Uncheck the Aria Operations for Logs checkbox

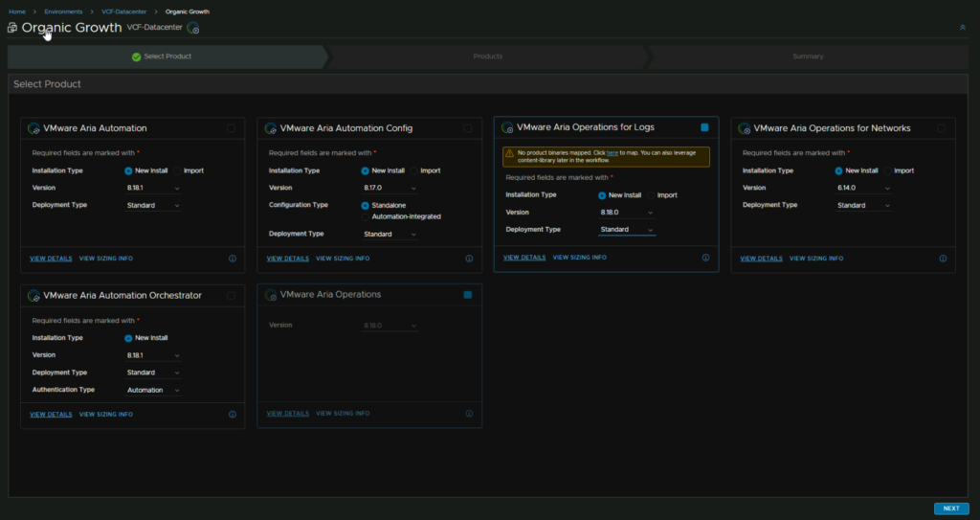[x=704, y=127]
